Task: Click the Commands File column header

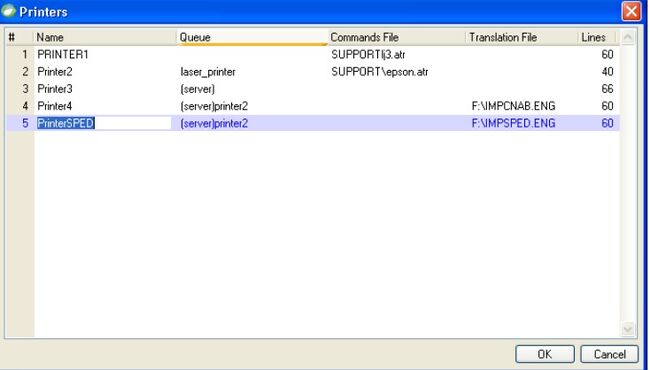Action: tap(397, 37)
